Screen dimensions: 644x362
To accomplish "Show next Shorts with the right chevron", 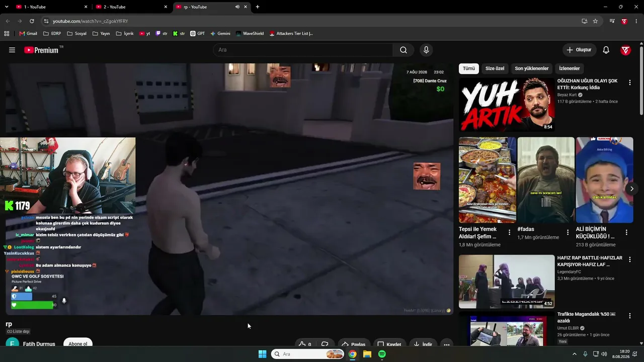I will (632, 189).
